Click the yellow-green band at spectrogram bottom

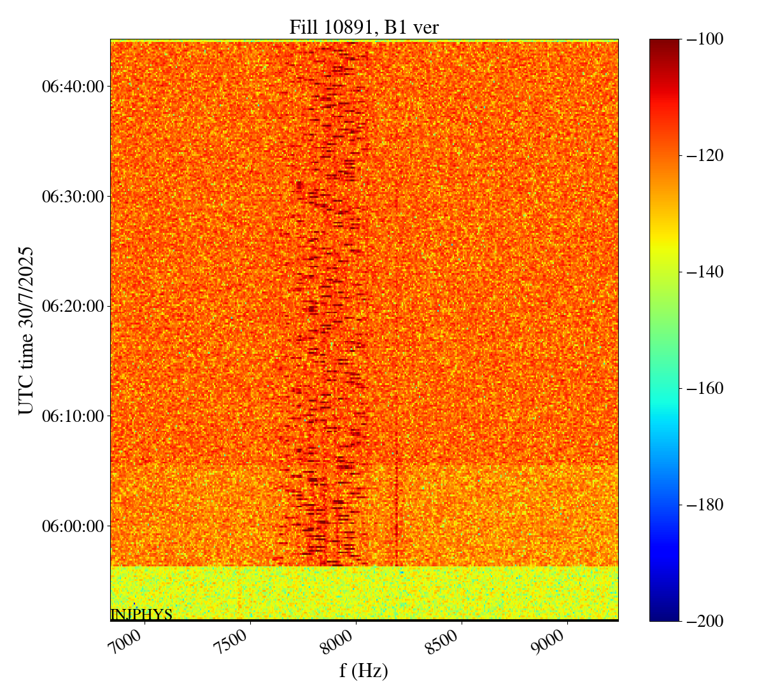364,592
